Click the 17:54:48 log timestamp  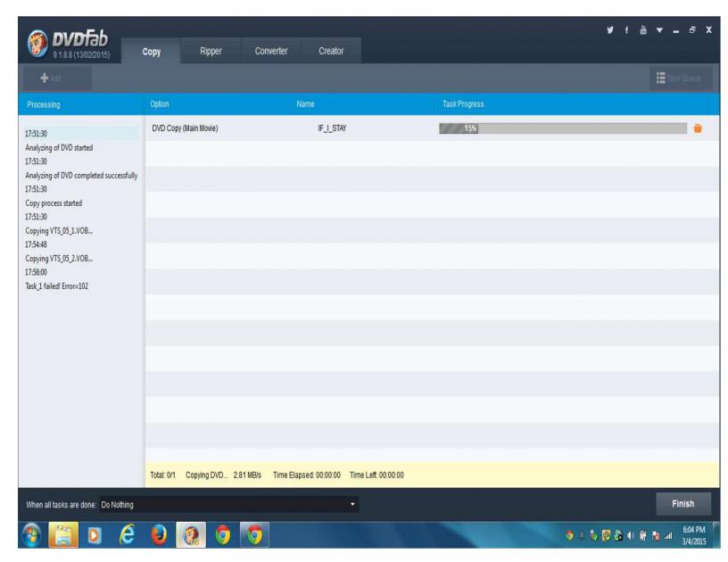click(x=36, y=244)
